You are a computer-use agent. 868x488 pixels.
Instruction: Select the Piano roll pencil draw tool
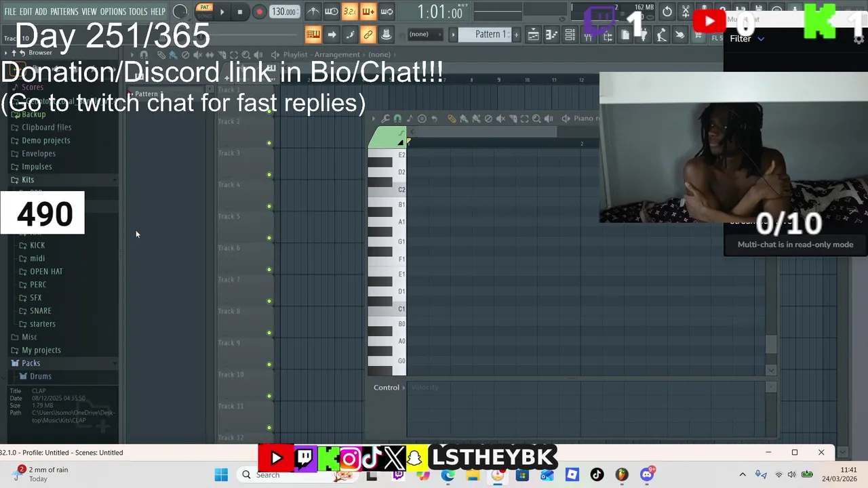(452, 119)
